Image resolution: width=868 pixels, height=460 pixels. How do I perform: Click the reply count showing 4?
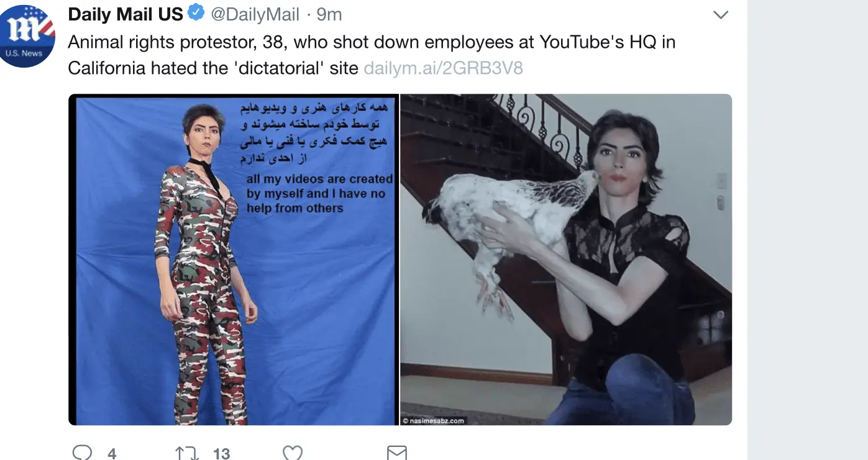[112, 454]
